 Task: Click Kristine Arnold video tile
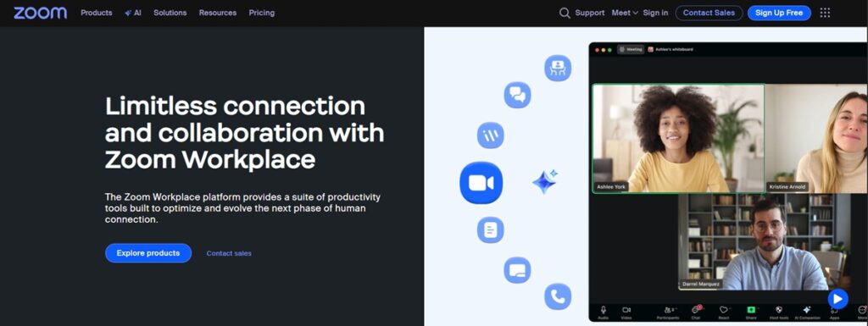point(817,138)
